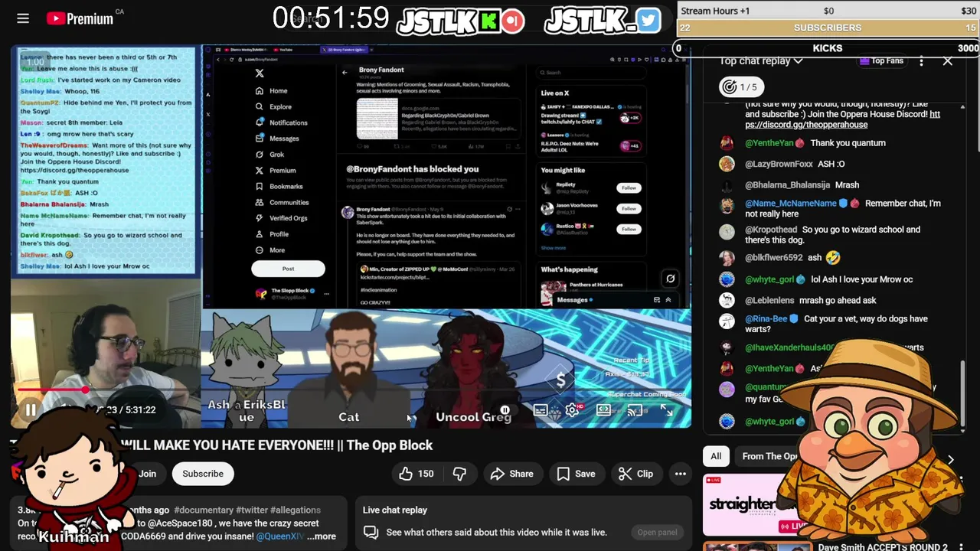This screenshot has height=551, width=980.
Task: Switch to theater mode
Action: coord(603,411)
